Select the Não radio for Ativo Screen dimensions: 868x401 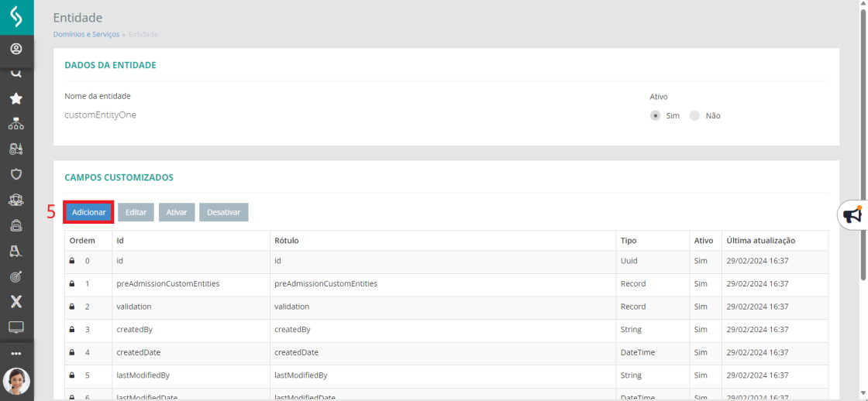click(694, 115)
